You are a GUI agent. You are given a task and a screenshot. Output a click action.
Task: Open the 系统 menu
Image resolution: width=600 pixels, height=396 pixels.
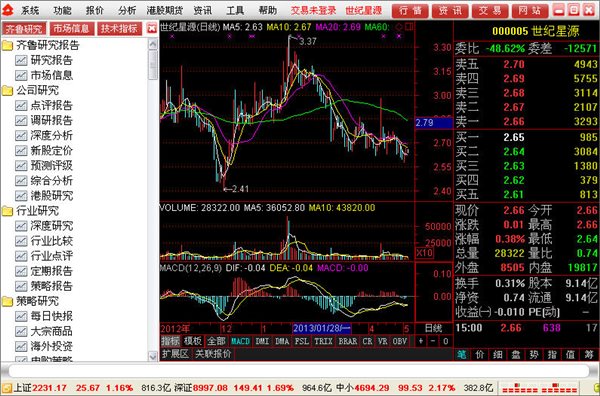(30, 11)
